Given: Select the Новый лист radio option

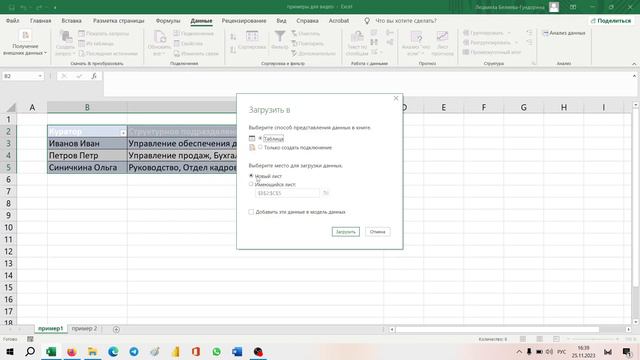Looking at the screenshot, I should (x=251, y=176).
